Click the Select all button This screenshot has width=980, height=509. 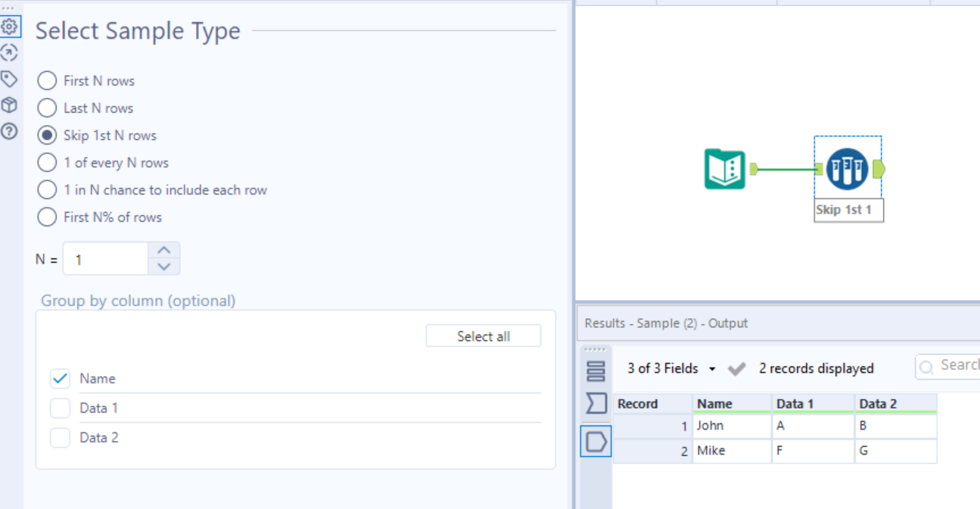(483, 336)
